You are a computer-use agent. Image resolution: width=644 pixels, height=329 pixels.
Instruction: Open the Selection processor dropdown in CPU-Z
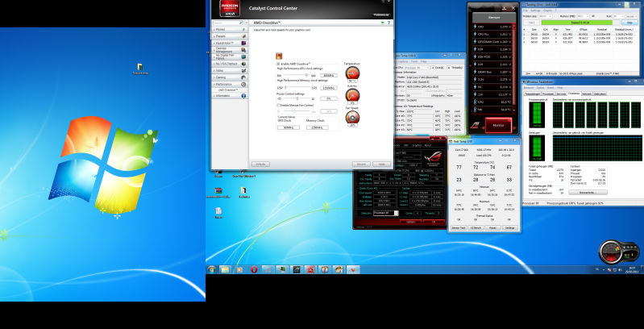coord(385,213)
